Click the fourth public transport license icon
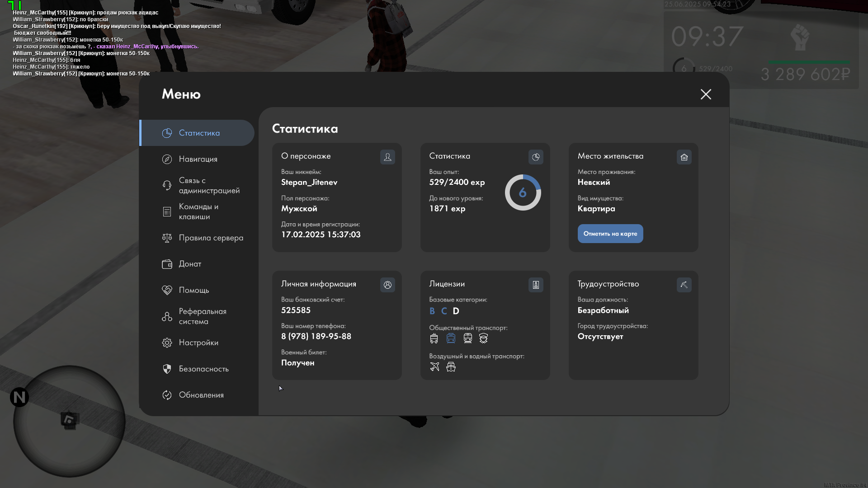The image size is (868, 488). click(484, 338)
